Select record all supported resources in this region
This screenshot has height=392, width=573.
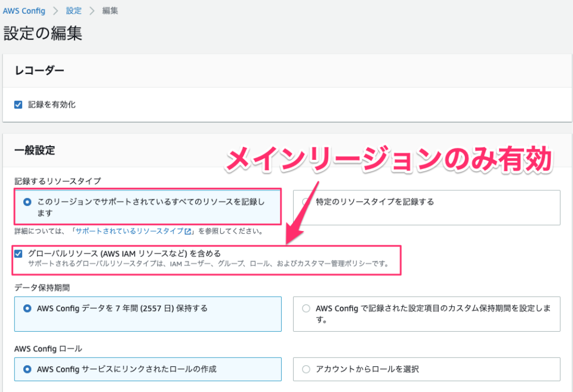coord(26,202)
